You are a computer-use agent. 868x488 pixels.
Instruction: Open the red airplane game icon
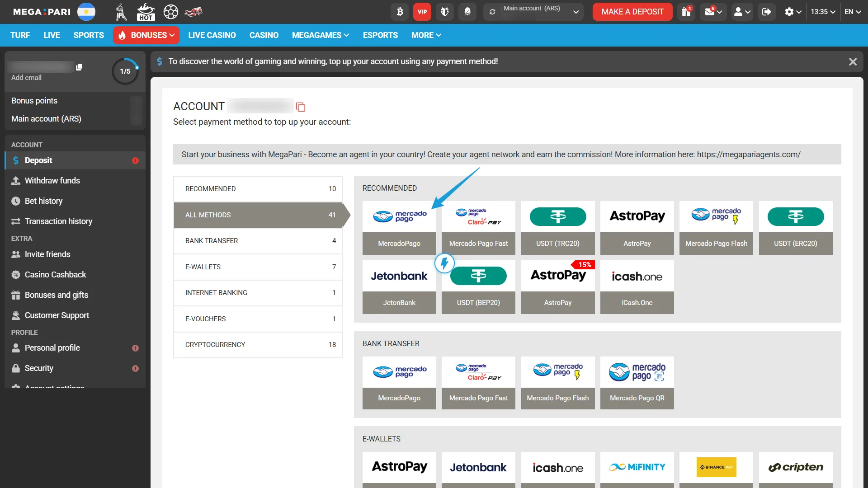tap(193, 12)
